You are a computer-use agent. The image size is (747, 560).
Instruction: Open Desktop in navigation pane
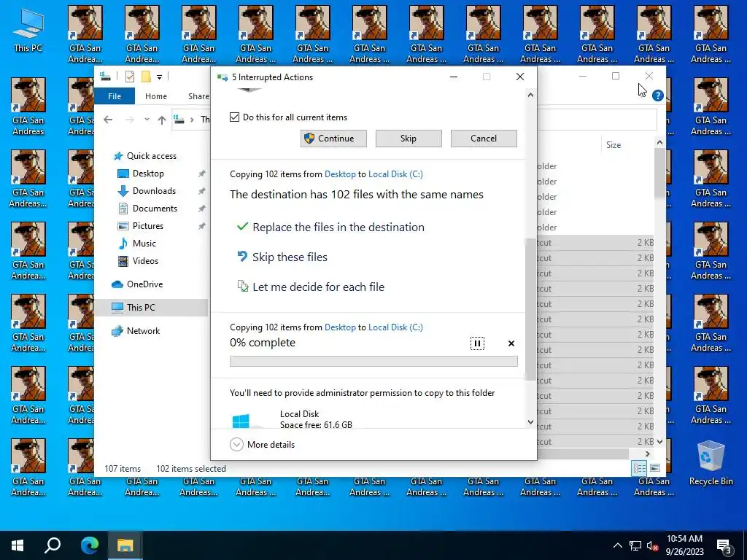coord(141,174)
